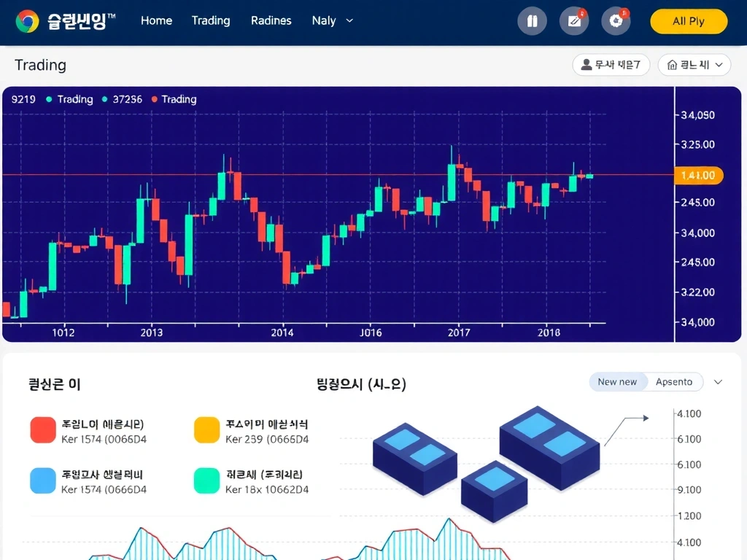Viewport: 747px width, 560px height.
Task: Select Home in the navigation bar
Action: (x=156, y=21)
